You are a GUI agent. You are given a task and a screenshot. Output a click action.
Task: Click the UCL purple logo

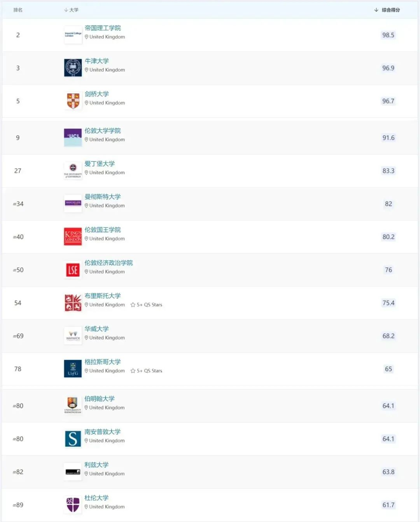[x=73, y=137]
